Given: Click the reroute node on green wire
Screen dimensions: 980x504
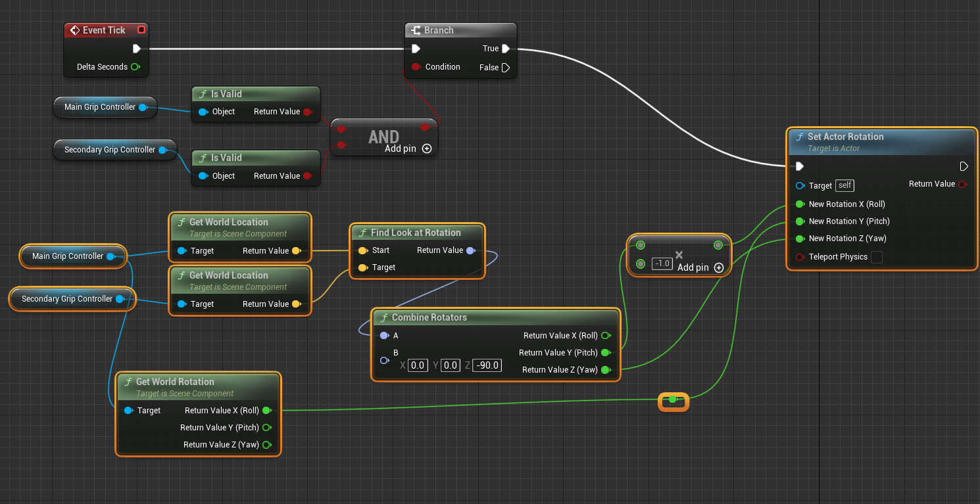Looking at the screenshot, I should 673,400.
